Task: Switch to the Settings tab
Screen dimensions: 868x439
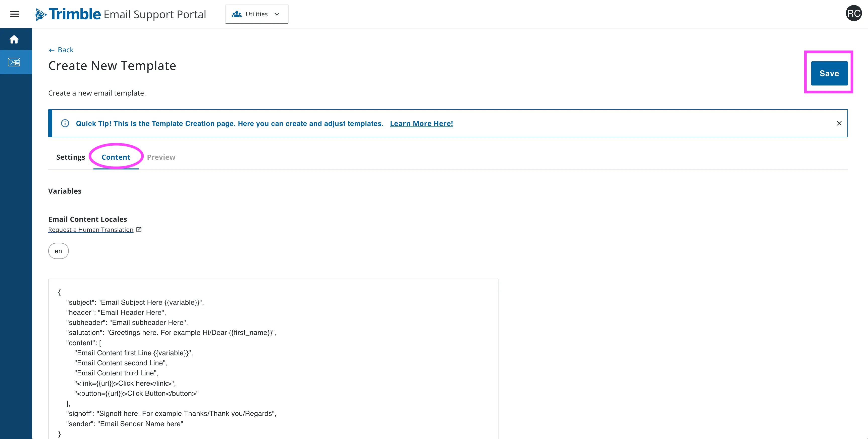Action: [70, 157]
